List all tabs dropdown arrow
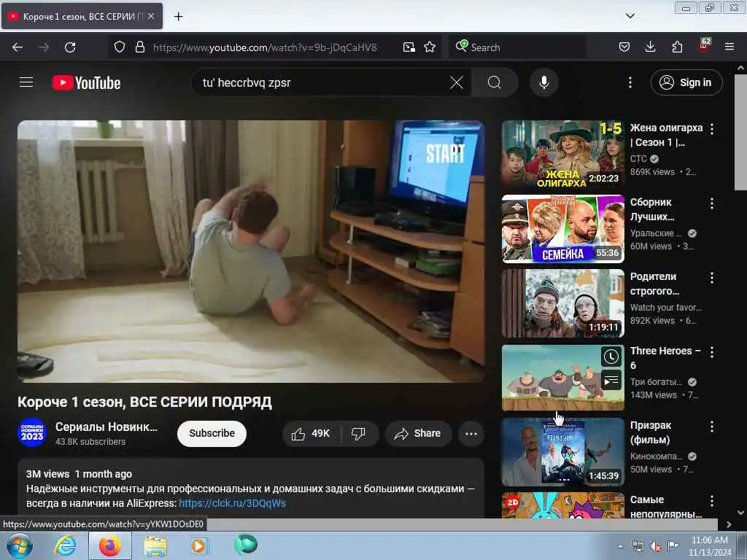 pyautogui.click(x=630, y=16)
